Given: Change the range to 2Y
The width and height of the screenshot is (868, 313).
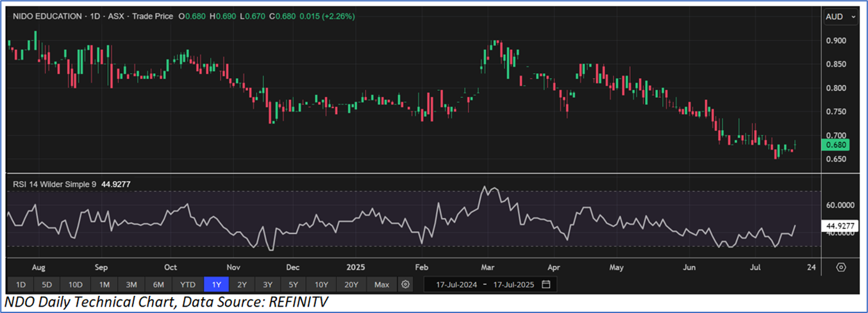Looking at the screenshot, I should (242, 284).
